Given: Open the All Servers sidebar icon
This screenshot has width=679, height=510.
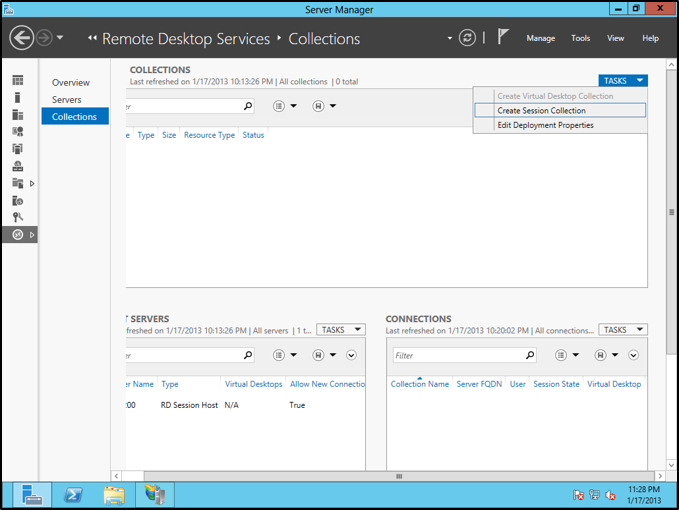Looking at the screenshot, I should pos(17,115).
